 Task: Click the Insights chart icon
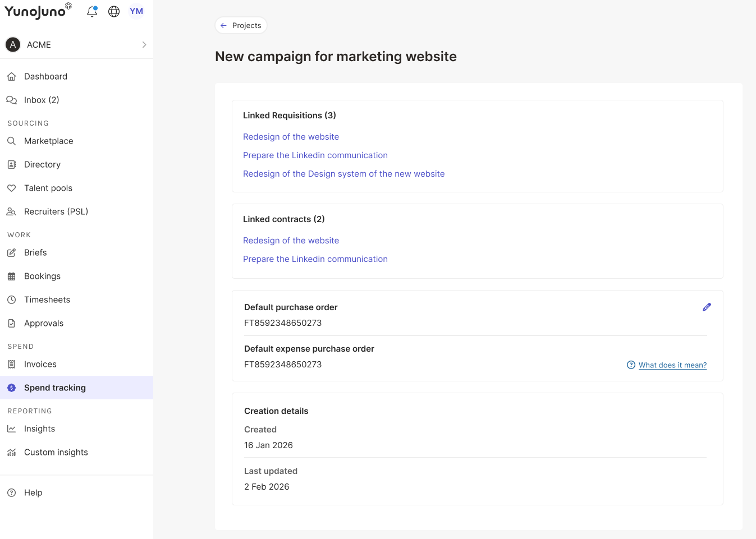pos(11,429)
